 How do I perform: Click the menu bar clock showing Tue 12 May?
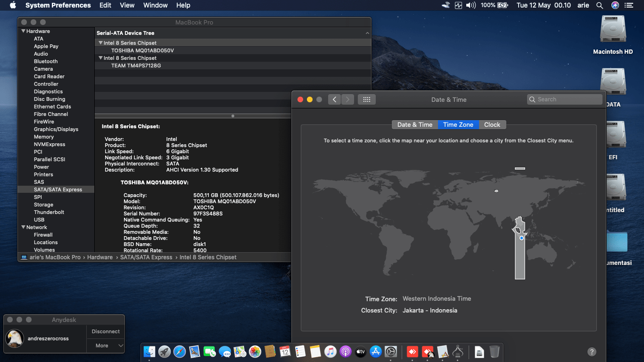tap(544, 5)
